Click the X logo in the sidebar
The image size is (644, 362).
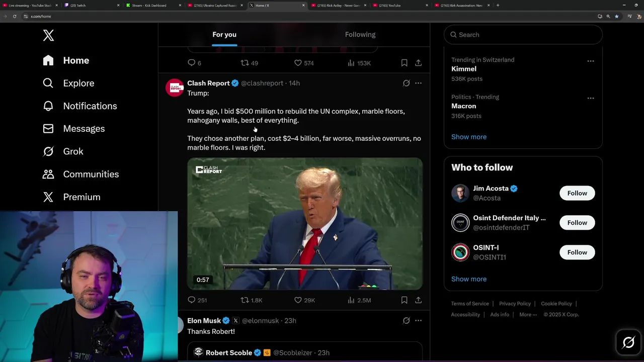coord(48,35)
